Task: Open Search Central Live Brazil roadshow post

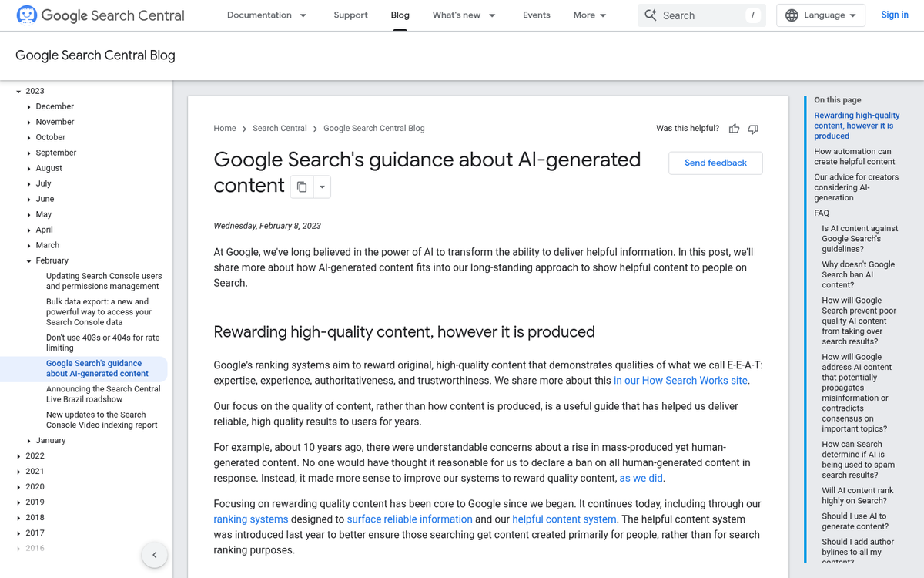Action: pos(103,394)
